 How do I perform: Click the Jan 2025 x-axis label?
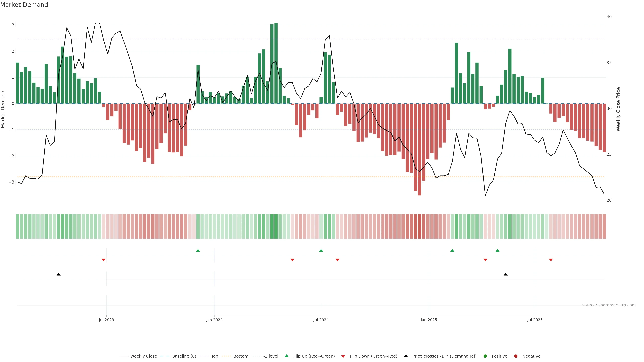pos(429,320)
